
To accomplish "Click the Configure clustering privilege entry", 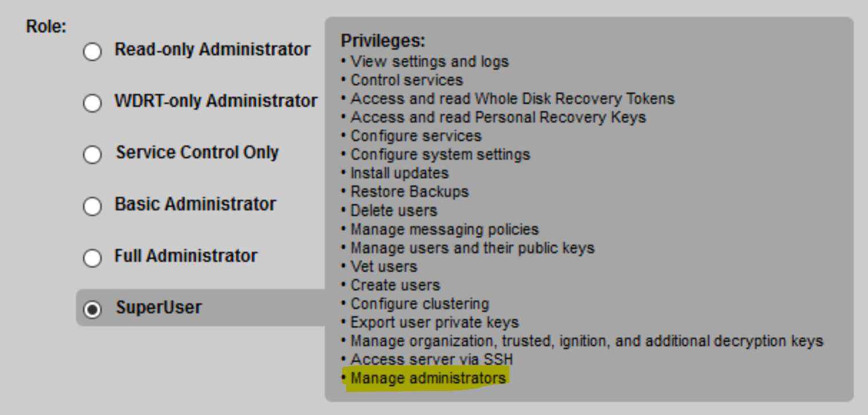I will (x=419, y=303).
